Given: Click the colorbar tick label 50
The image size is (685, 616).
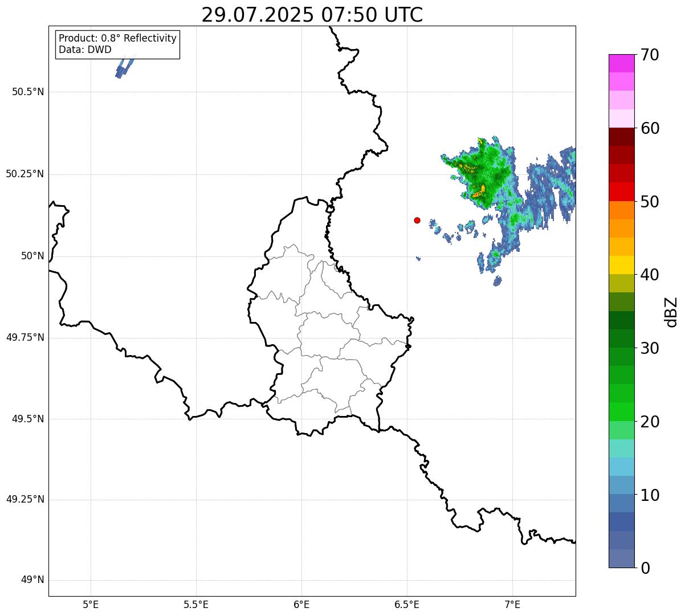Looking at the screenshot, I should (x=650, y=202).
